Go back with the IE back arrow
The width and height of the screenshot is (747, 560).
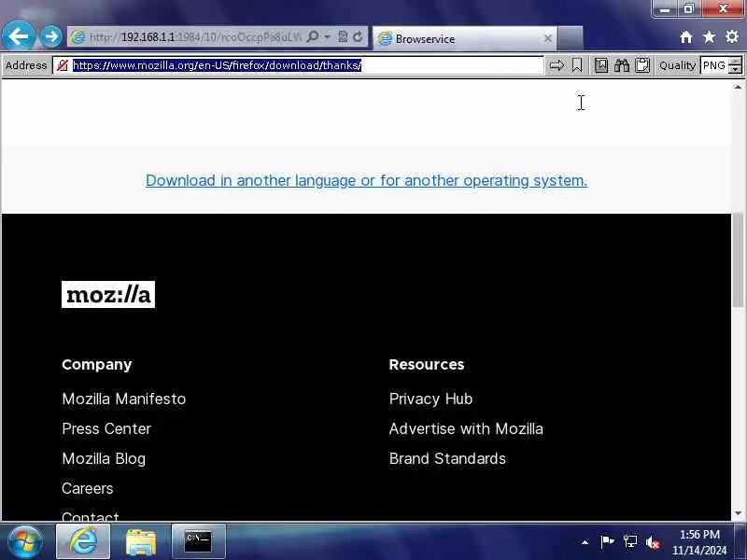tap(18, 36)
